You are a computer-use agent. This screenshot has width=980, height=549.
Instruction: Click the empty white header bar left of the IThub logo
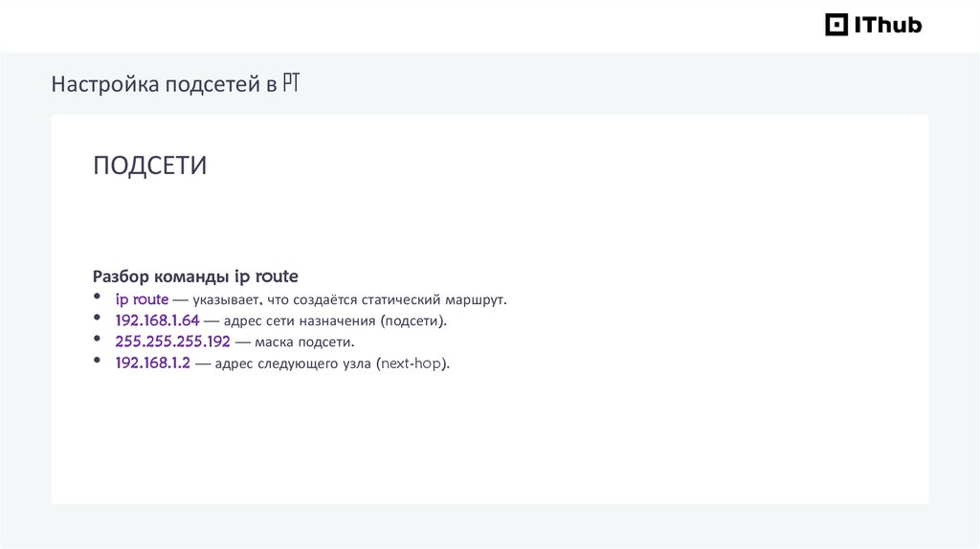(383, 26)
